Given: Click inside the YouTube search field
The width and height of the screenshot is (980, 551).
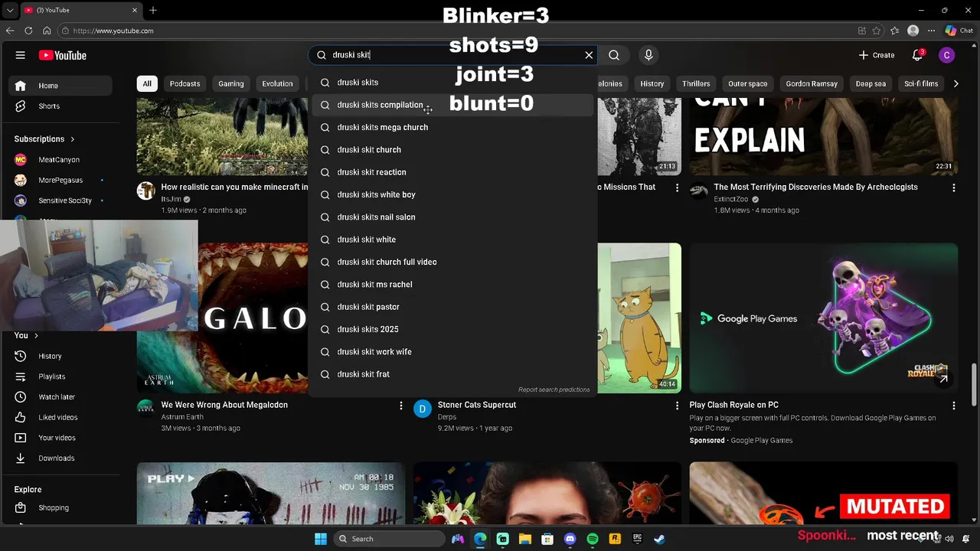Looking at the screenshot, I should [452, 55].
